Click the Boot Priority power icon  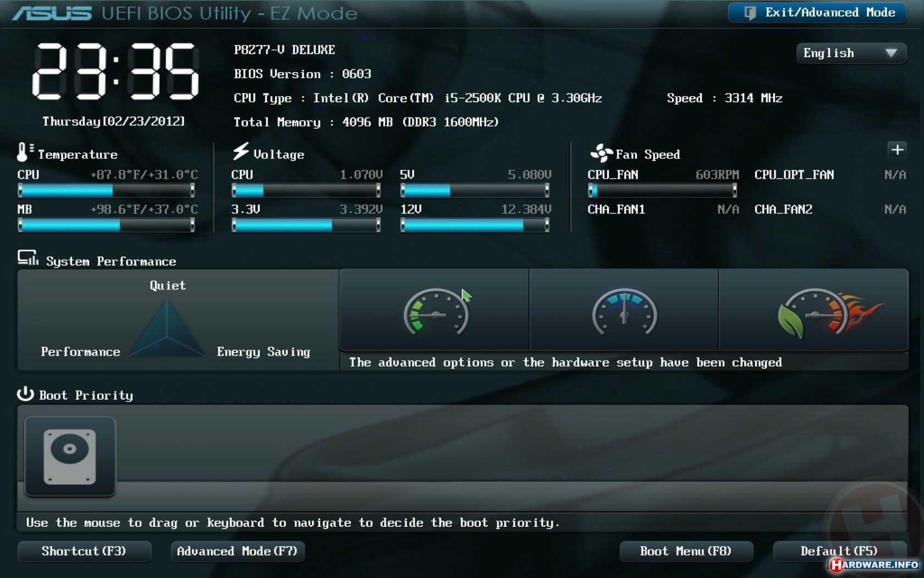pos(25,394)
